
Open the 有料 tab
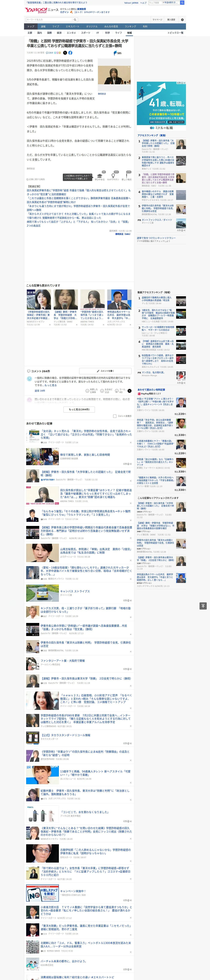point(145,27)
